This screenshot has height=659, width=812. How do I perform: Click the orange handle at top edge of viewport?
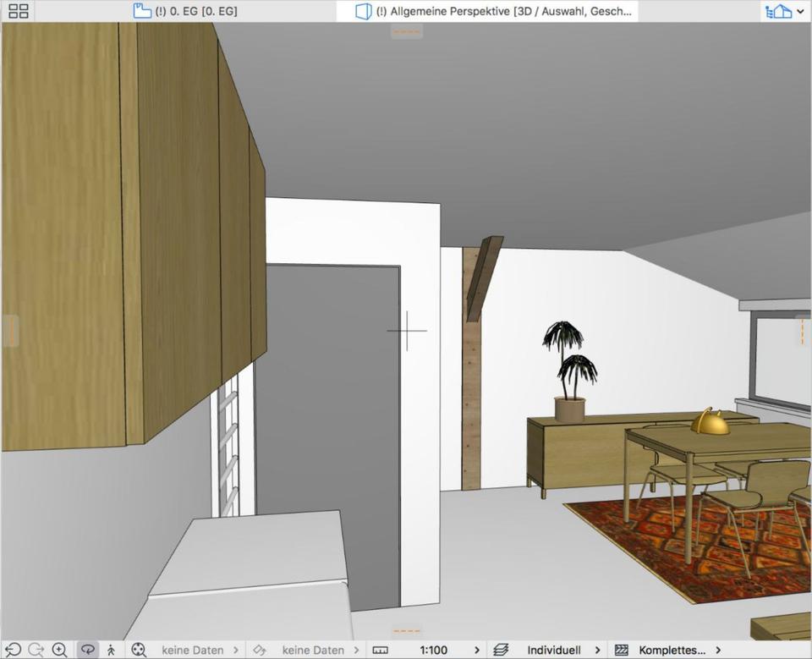click(x=407, y=32)
